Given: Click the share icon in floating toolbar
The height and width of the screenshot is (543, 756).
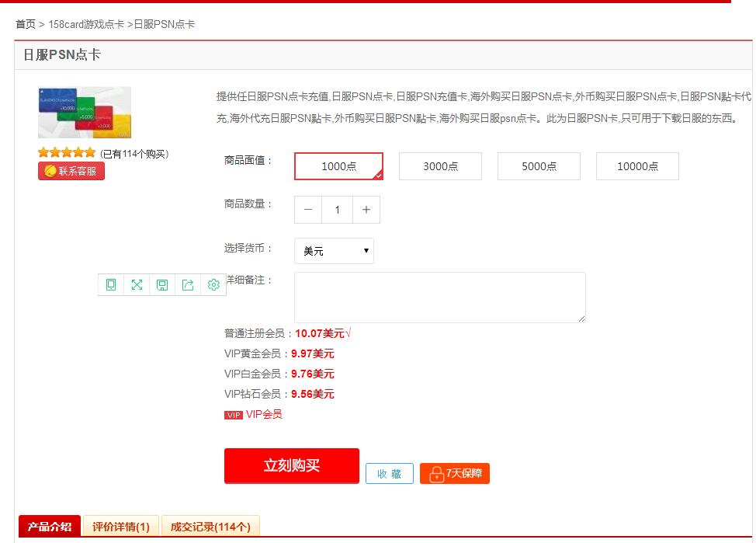Looking at the screenshot, I should click(188, 285).
